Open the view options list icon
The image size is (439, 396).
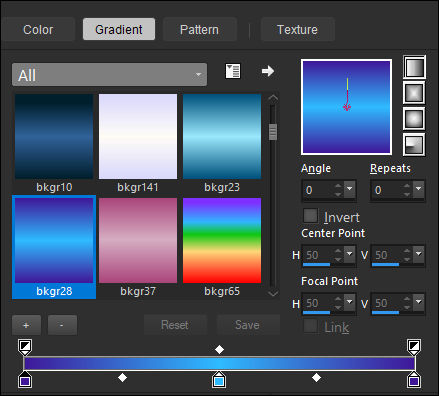pos(233,71)
